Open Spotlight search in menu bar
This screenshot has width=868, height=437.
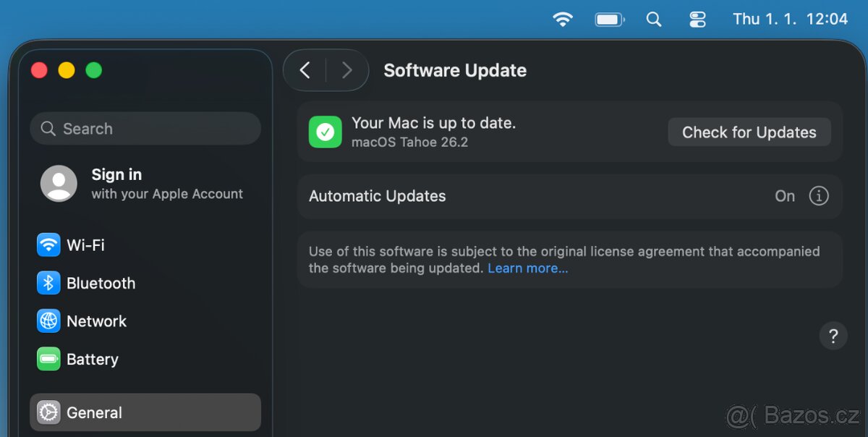654,20
